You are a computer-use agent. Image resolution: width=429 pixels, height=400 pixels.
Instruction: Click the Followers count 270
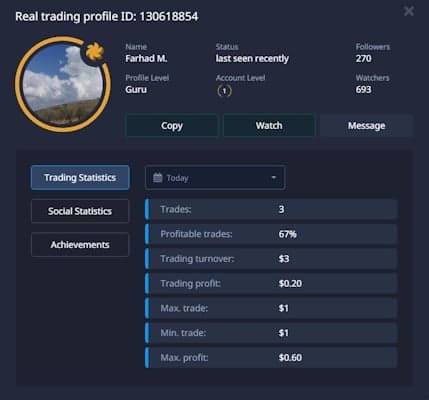363,59
